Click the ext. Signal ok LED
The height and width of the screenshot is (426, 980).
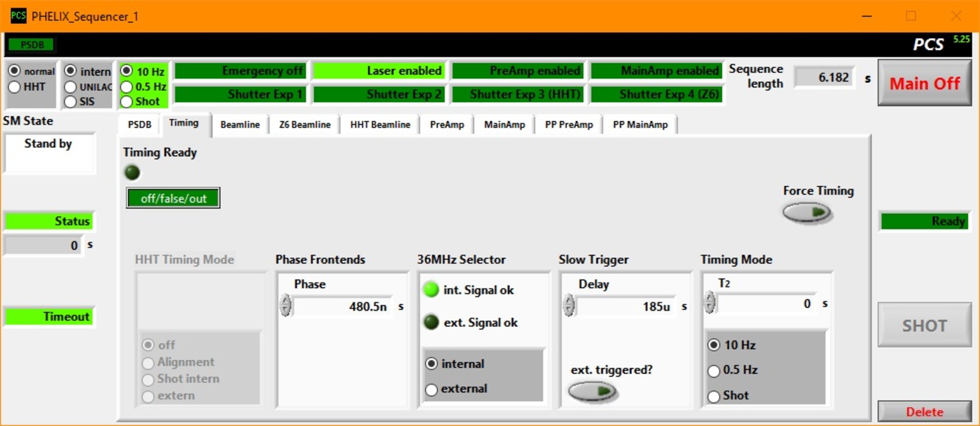click(431, 322)
